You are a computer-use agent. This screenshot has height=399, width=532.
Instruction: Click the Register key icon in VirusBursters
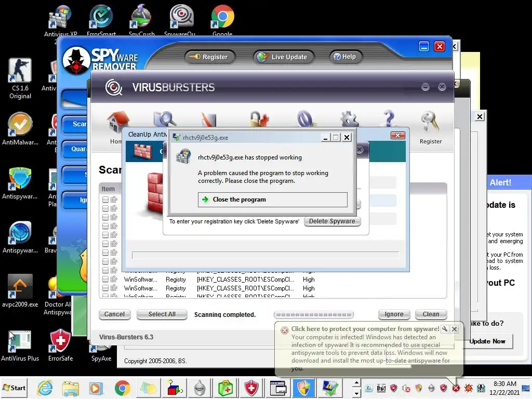tap(430, 128)
